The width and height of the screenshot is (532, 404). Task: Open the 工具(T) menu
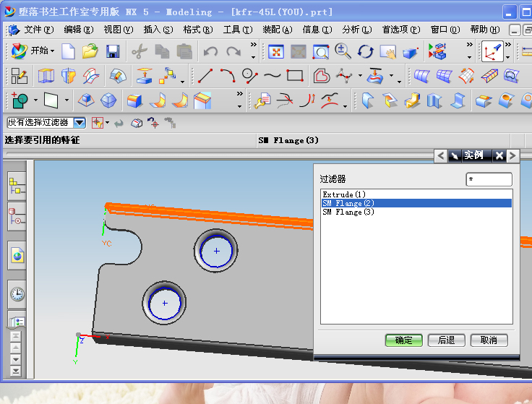tap(238, 30)
